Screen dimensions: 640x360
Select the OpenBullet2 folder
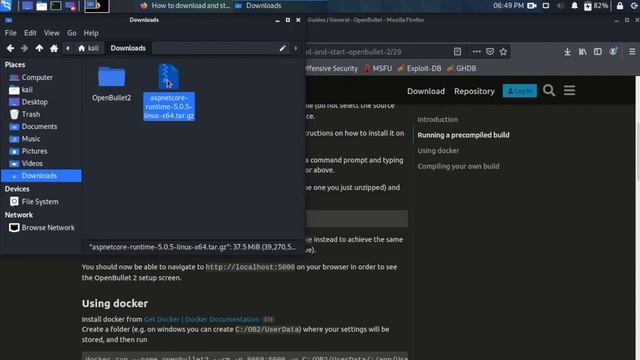111,84
